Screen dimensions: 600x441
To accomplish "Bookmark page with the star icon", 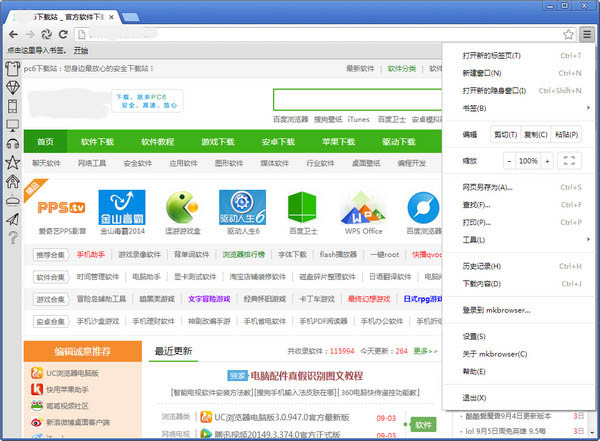I will tap(568, 35).
